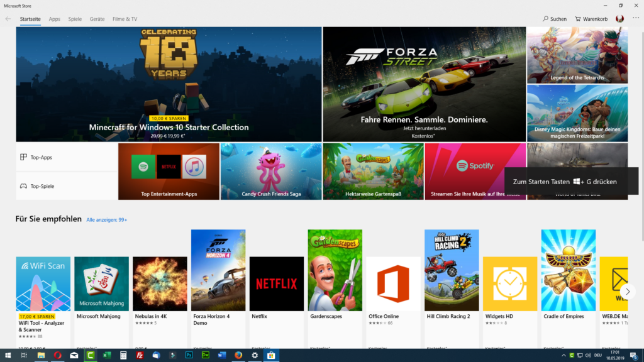The height and width of the screenshot is (362, 644).
Task: Open File Explorer from the taskbar
Action: point(41,356)
